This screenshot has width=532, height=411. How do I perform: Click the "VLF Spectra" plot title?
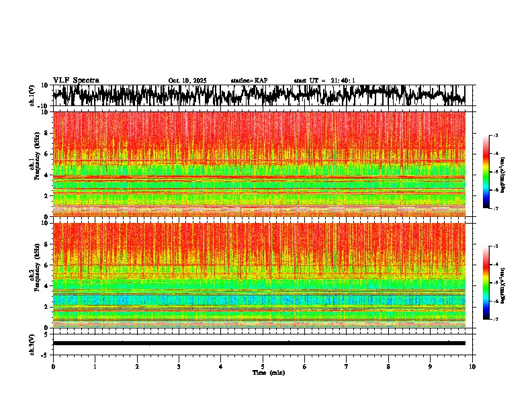point(76,81)
